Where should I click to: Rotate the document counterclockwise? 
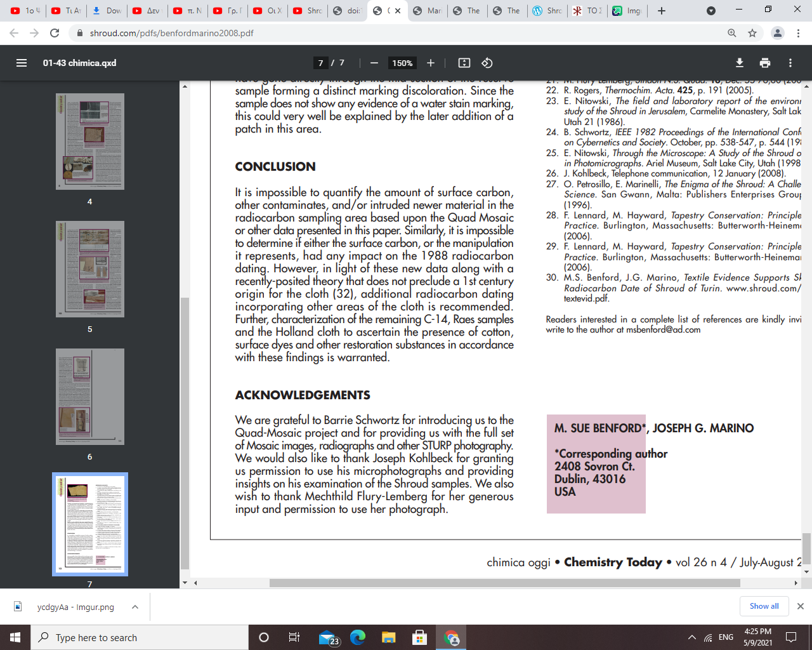coord(487,63)
